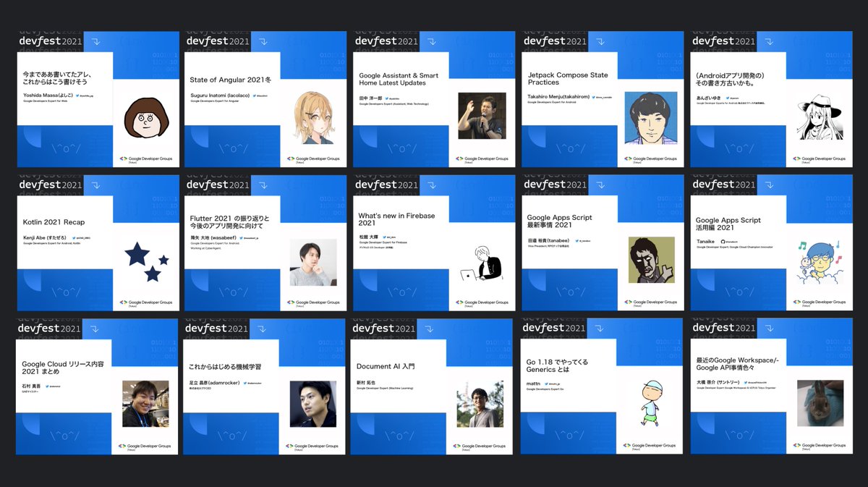Click the arrow icon atop the Go 1.18 slide

600,329
